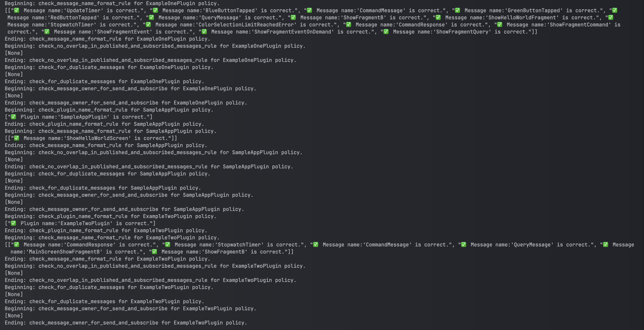Click the checkmark beside 'ShowFragmentEventOnDemand' message
Screen dimensions: 644x330
(204, 32)
